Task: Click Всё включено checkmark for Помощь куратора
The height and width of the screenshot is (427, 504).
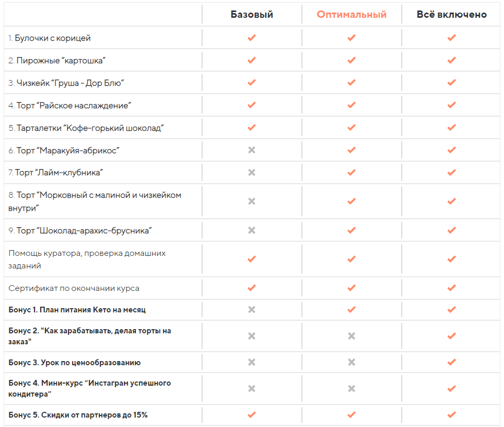Action: click(x=452, y=259)
